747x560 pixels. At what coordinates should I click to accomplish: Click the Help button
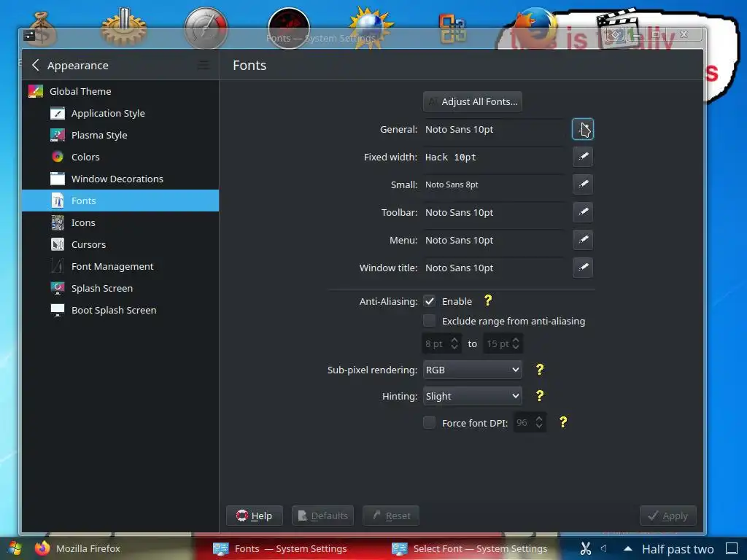(x=255, y=516)
